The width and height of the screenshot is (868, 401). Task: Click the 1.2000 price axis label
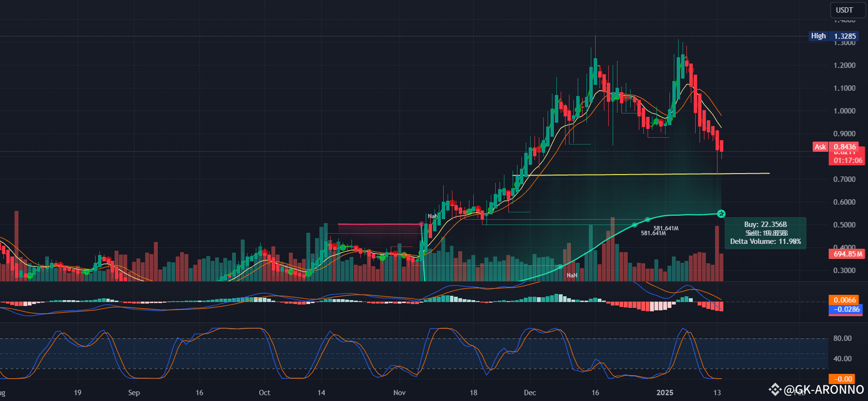tap(844, 65)
